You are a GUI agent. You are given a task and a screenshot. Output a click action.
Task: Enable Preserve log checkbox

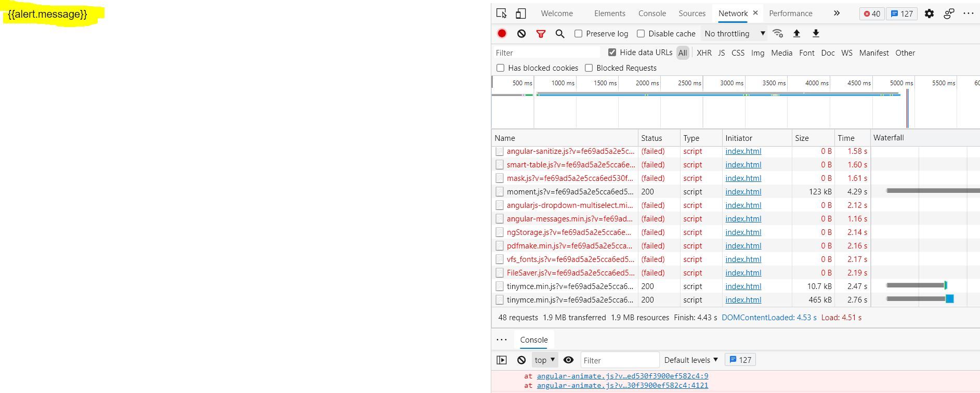pos(578,34)
